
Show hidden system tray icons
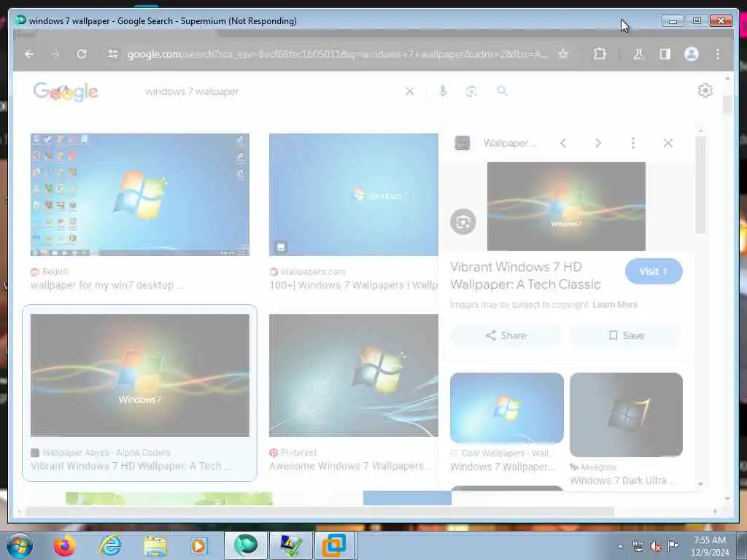tap(620, 546)
